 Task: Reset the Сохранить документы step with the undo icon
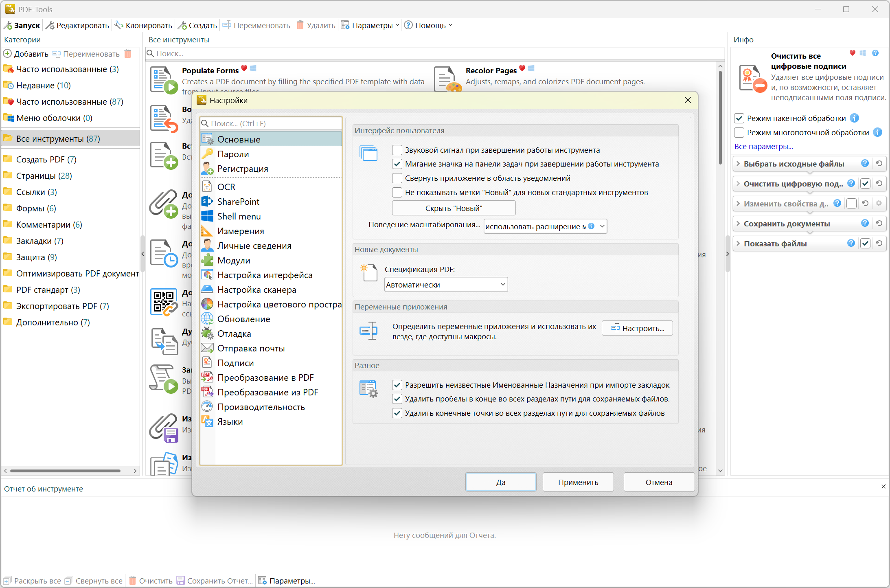point(879,224)
